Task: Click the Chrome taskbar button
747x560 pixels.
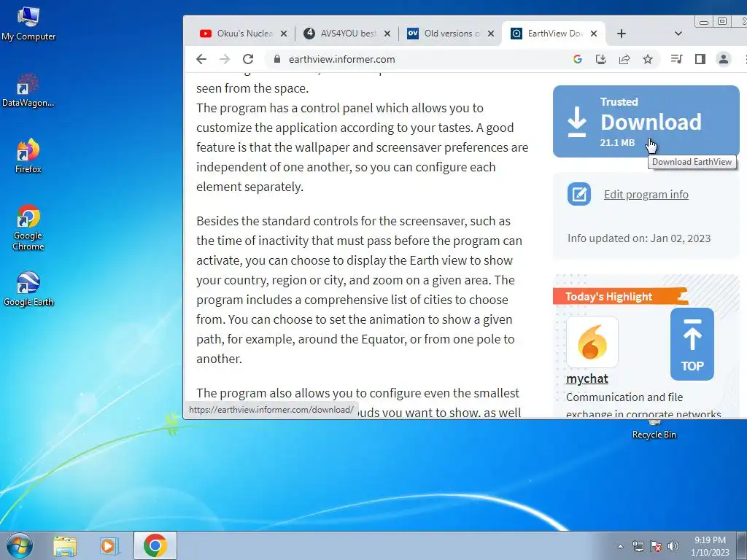Action: coord(155,545)
